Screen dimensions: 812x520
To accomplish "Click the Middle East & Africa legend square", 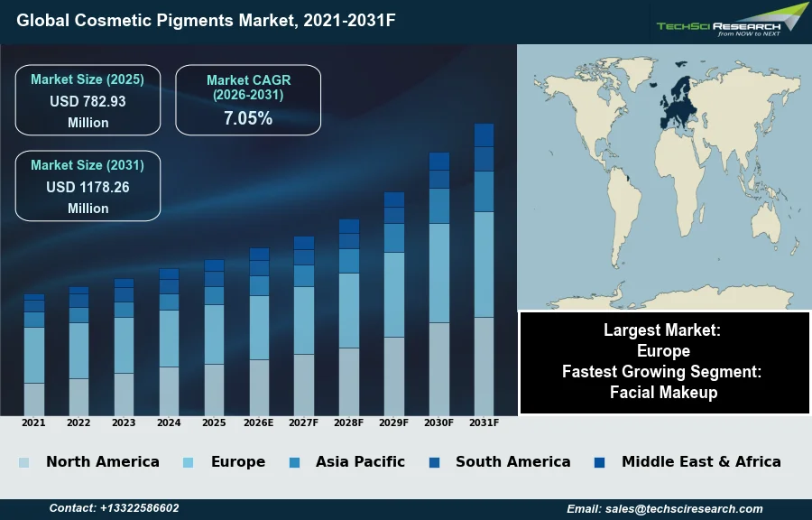I will point(600,462).
